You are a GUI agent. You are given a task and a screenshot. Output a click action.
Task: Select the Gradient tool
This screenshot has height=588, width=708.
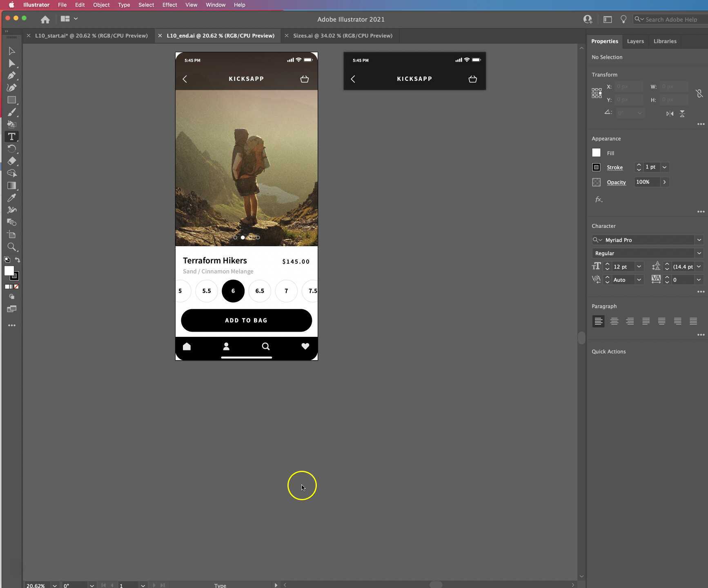coord(12,186)
